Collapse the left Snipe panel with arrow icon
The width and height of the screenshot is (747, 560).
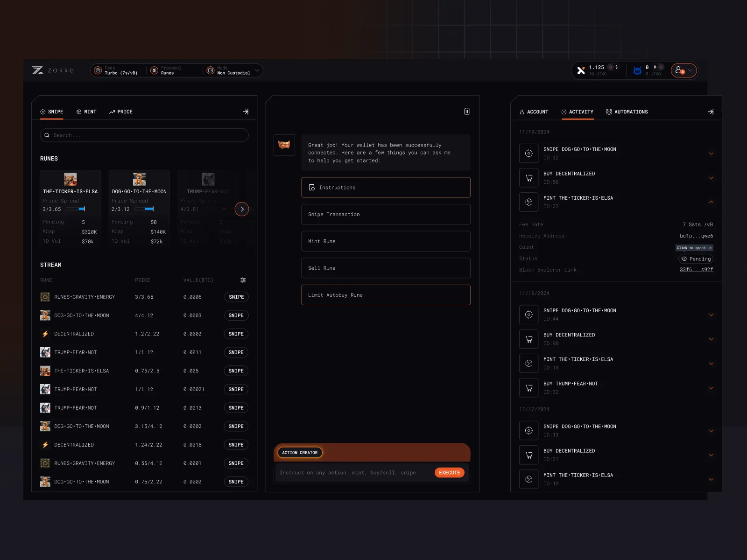(246, 112)
